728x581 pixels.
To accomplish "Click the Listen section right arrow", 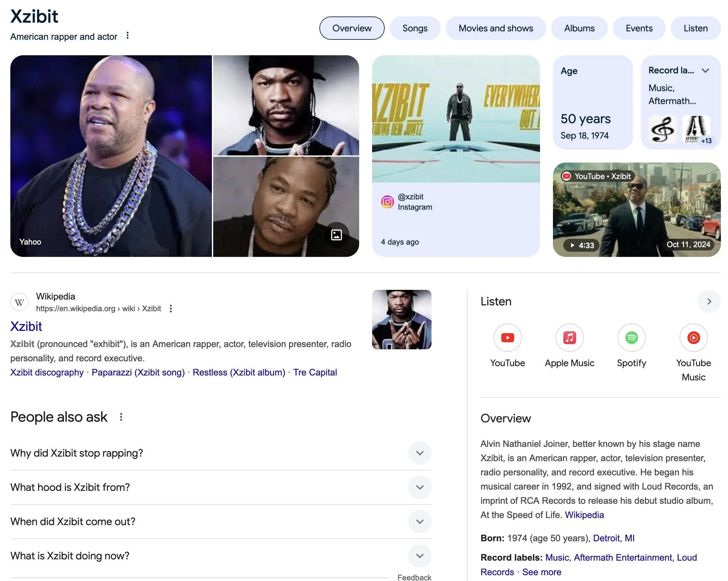I will [x=709, y=301].
